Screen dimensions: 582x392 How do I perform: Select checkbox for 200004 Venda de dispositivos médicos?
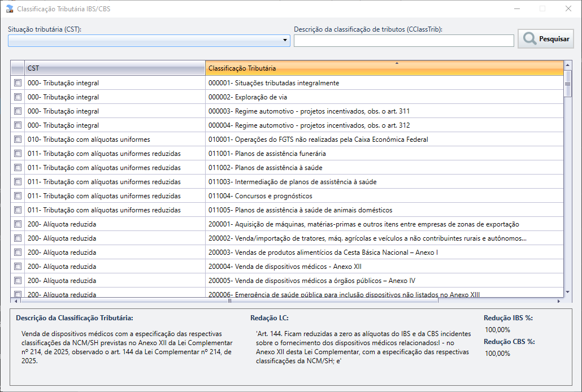(x=18, y=267)
